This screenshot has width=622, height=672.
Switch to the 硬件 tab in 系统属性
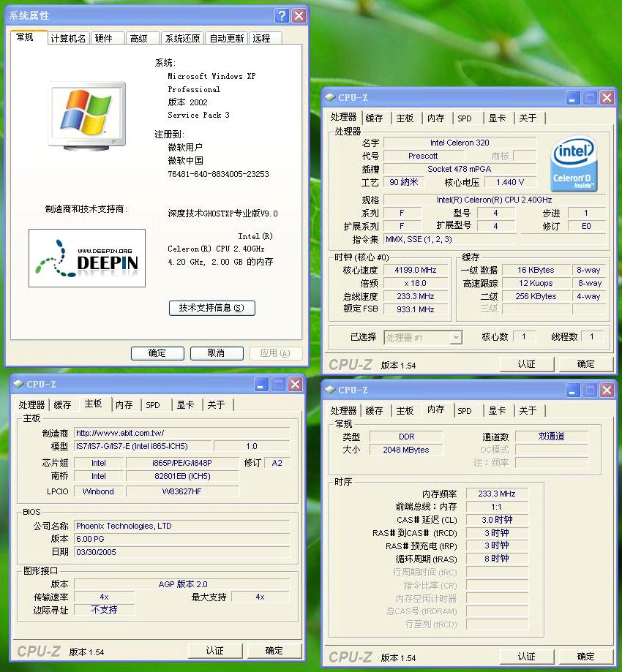[x=107, y=38]
